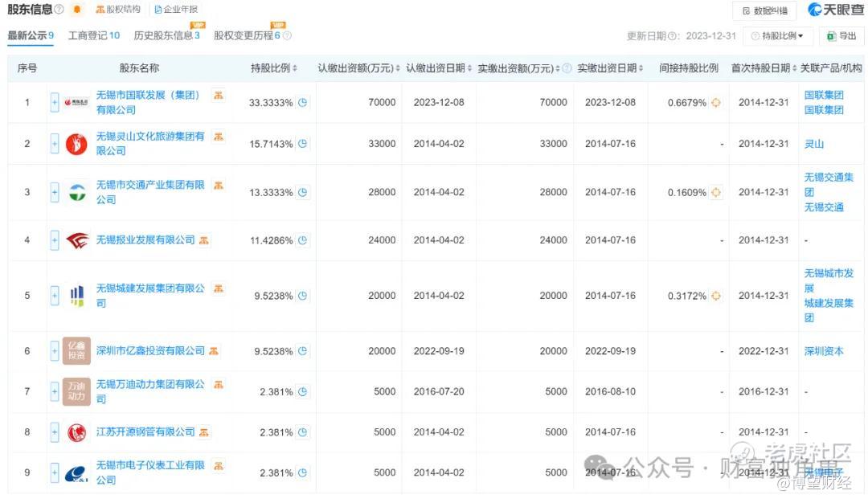Expand row 7 无锡万迪动力 plus button

point(55,392)
